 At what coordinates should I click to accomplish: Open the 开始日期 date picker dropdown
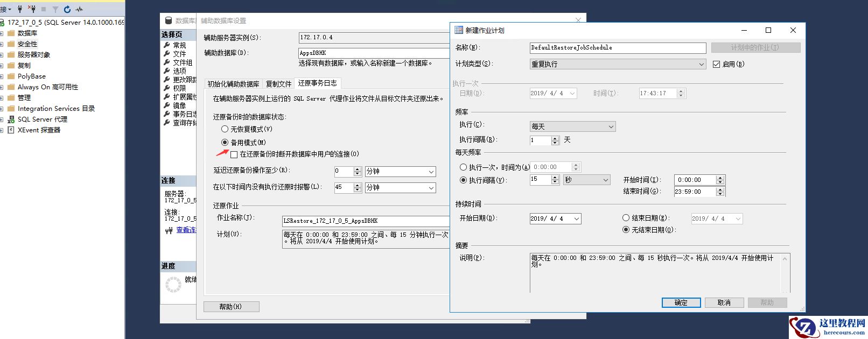(576, 218)
